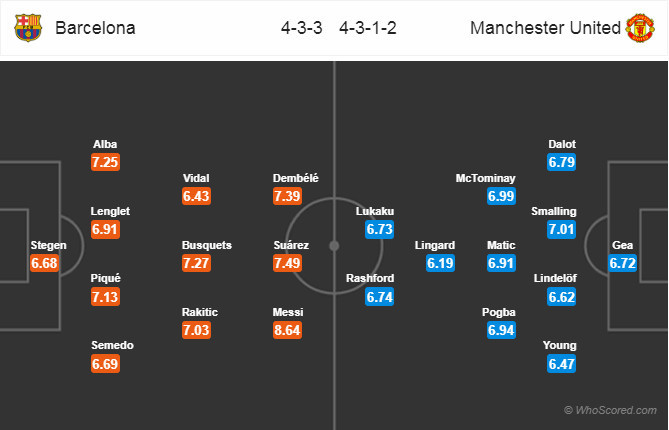Click Rashford's 6.74 rating badge
This screenshot has height=430, width=669.
coord(380,296)
